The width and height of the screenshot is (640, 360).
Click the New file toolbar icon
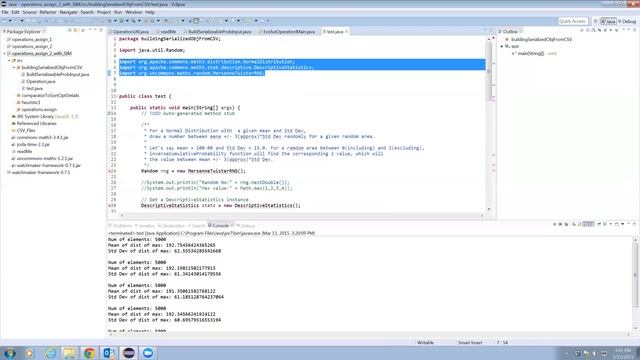4,21
